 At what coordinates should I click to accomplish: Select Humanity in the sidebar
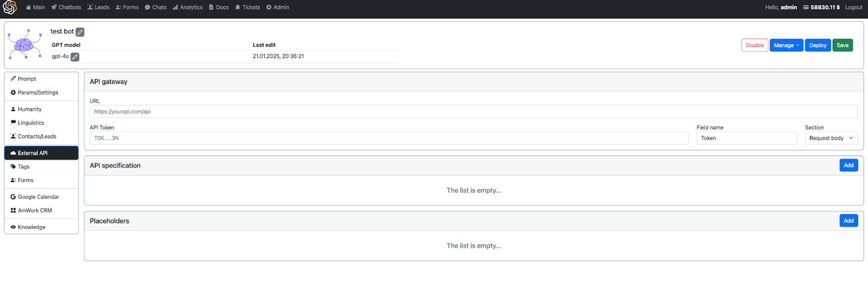tap(41, 109)
